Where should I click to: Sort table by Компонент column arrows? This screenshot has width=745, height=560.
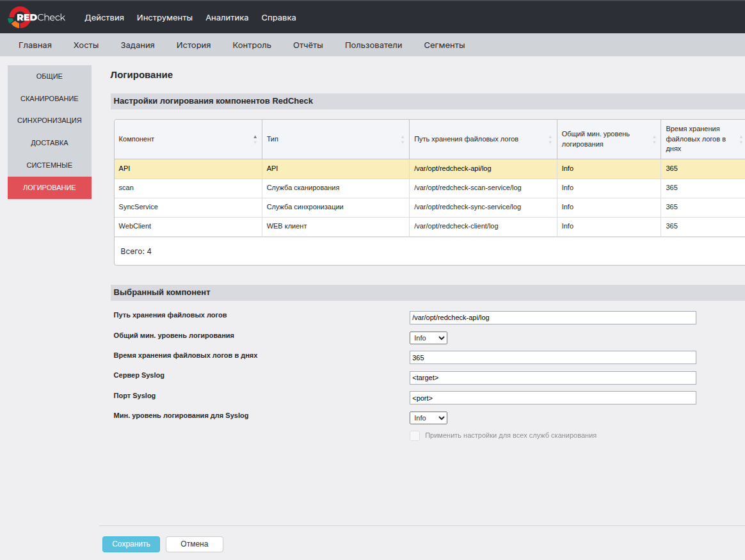(x=255, y=139)
